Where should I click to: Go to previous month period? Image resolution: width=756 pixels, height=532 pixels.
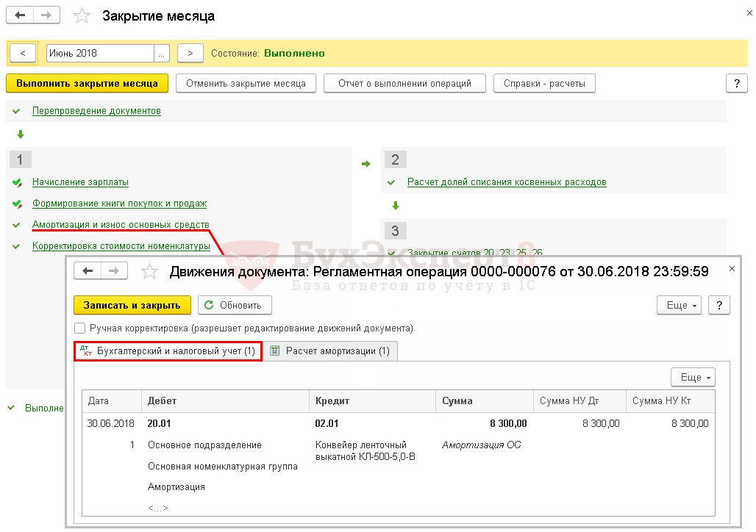click(x=23, y=53)
